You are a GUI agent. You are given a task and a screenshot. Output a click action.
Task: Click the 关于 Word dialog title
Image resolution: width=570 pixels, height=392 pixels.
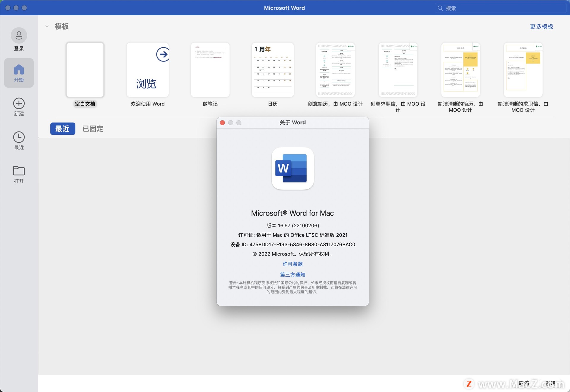coord(293,123)
